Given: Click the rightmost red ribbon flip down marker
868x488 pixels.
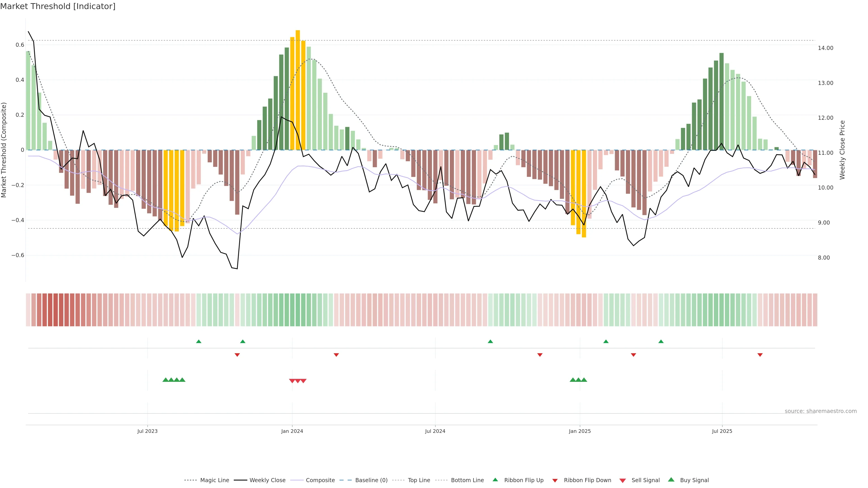Looking at the screenshot, I should point(760,355).
